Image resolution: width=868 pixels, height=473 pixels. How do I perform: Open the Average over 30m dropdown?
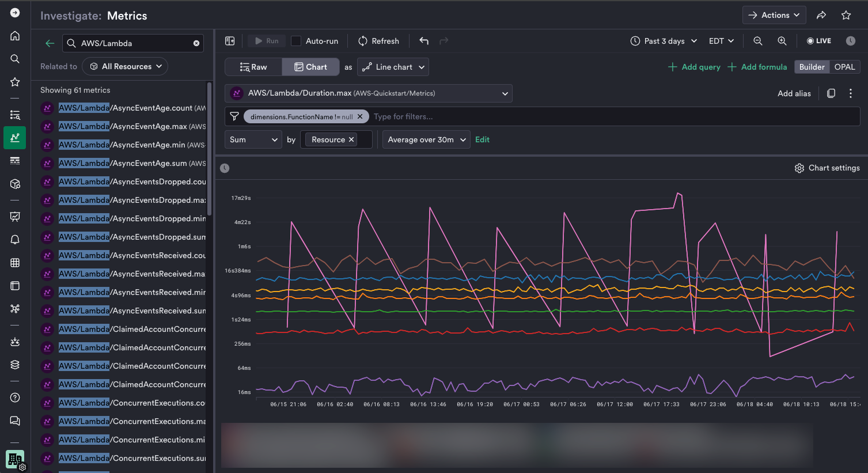coord(426,139)
